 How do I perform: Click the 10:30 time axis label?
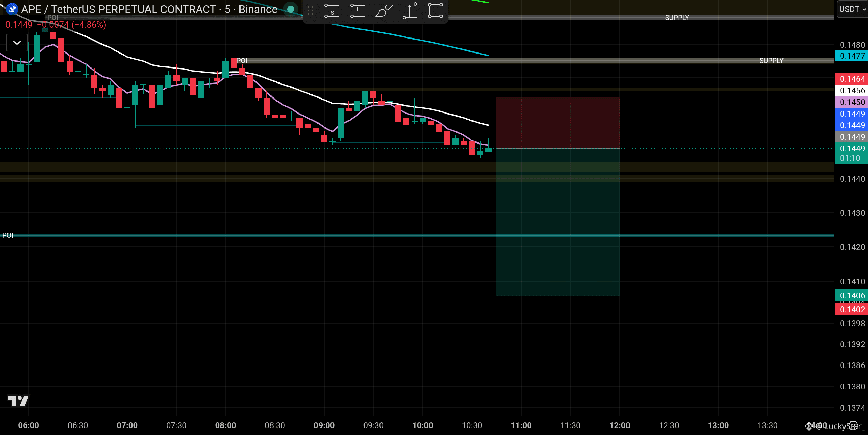[472, 425]
